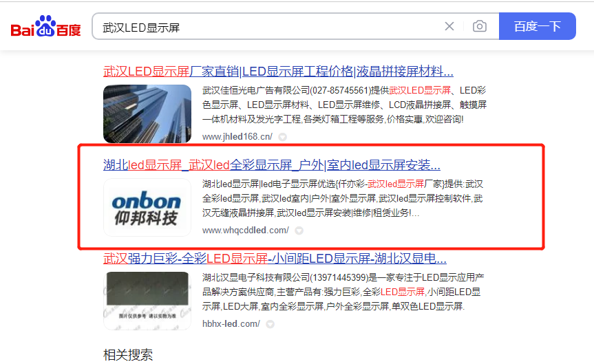Viewport: 594px width, 364px height.
Task: Click the 湖北汉显电子科技有限公司 description snippet
Action: (343, 292)
